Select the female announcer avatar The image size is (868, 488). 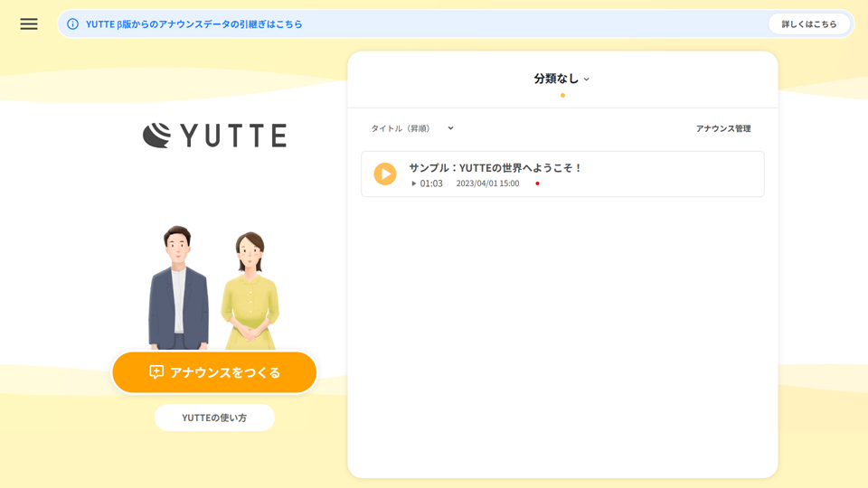[250, 291]
